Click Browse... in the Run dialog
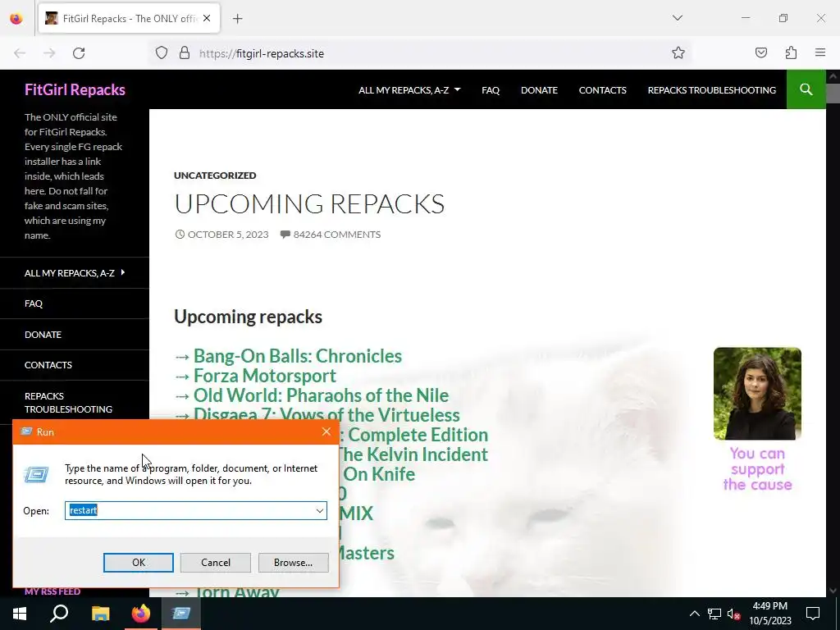The height and width of the screenshot is (630, 840). (x=293, y=563)
